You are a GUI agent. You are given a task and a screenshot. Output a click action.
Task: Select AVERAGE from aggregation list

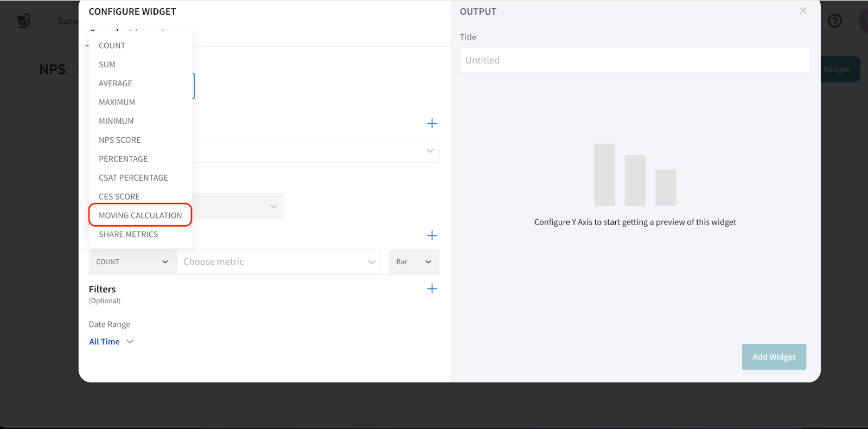tap(115, 84)
